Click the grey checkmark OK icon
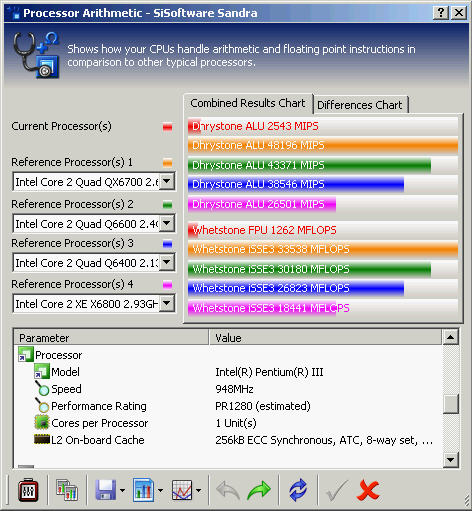Image resolution: width=472 pixels, height=511 pixels. (x=337, y=490)
